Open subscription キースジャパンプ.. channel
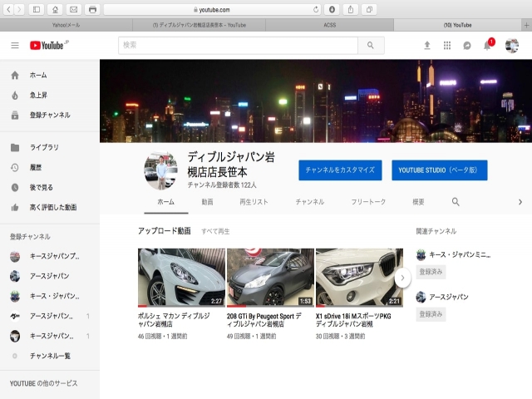532x399 pixels. (x=50, y=256)
